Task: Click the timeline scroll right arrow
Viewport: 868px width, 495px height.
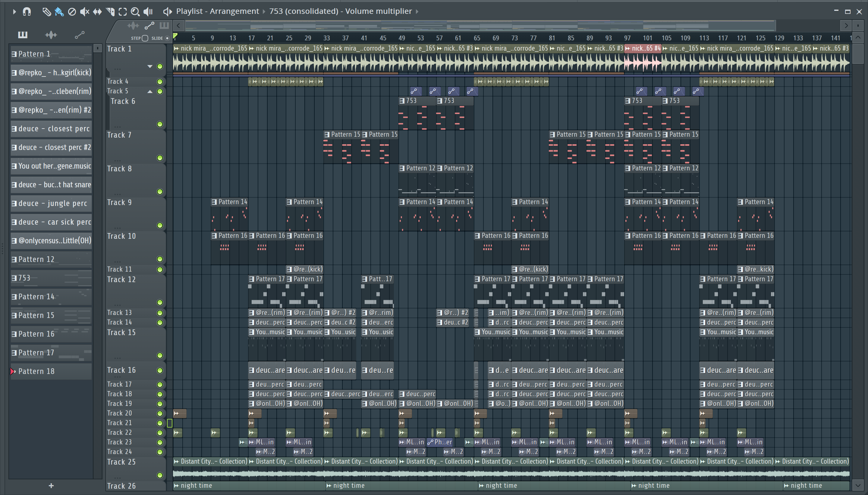Action: pos(846,26)
